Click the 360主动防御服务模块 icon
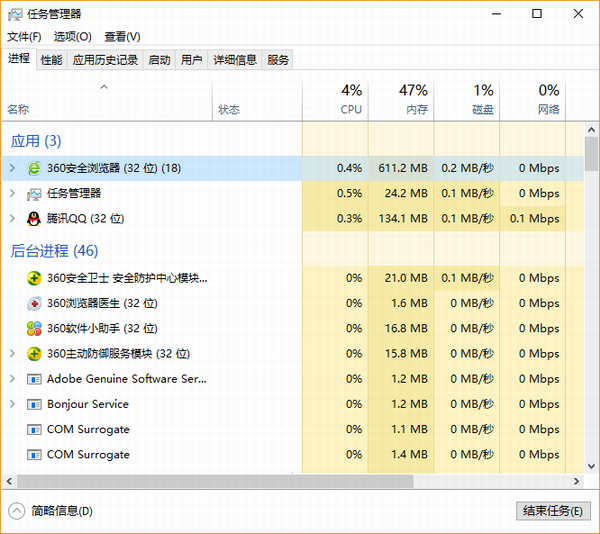Viewport: 600px width, 534px height. click(x=34, y=354)
